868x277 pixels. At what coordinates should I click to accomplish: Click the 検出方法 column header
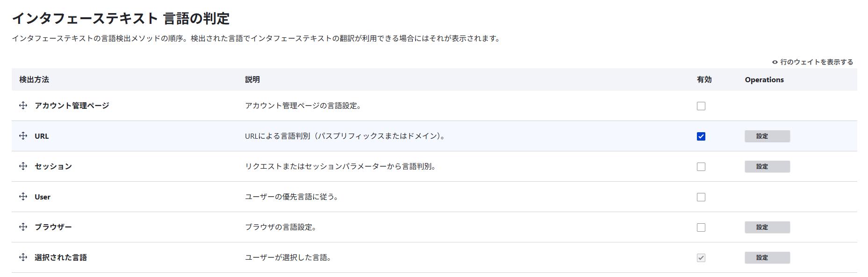(34, 80)
